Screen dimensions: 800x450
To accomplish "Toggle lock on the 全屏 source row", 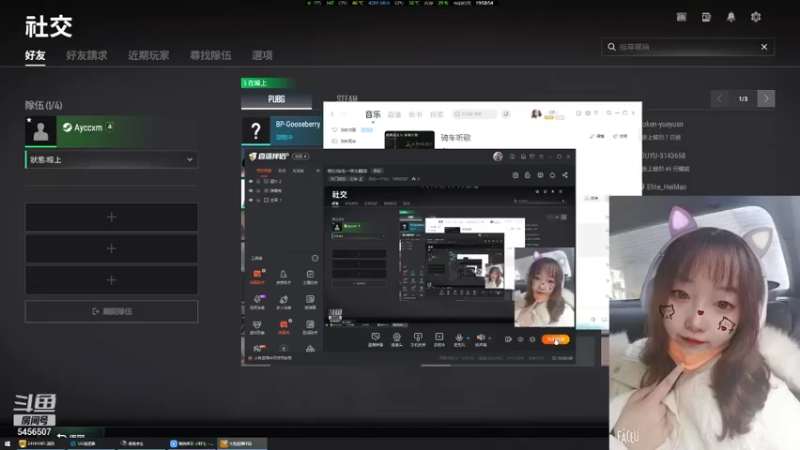I will tap(258, 200).
